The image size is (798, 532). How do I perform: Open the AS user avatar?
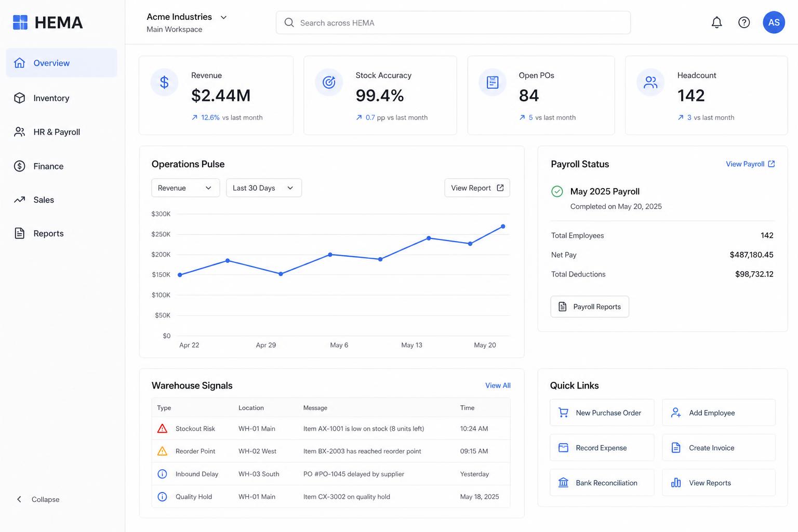pyautogui.click(x=774, y=22)
